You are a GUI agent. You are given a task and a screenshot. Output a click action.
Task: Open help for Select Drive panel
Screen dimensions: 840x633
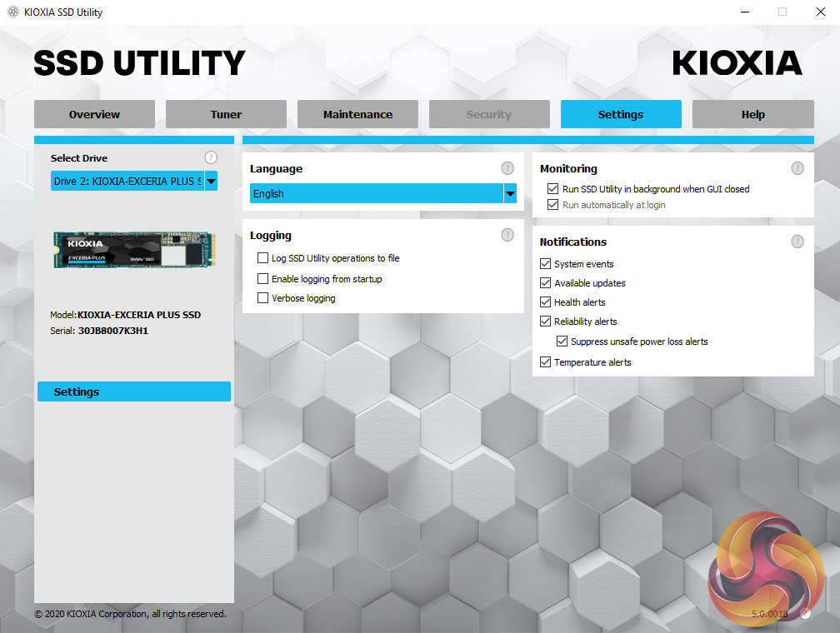coord(211,157)
